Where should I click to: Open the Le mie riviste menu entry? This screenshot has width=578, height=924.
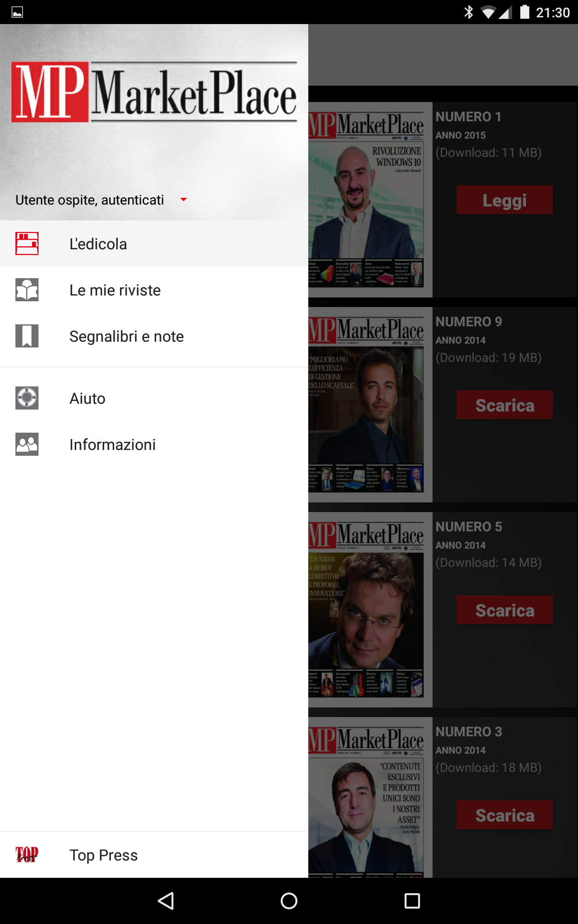click(x=154, y=290)
